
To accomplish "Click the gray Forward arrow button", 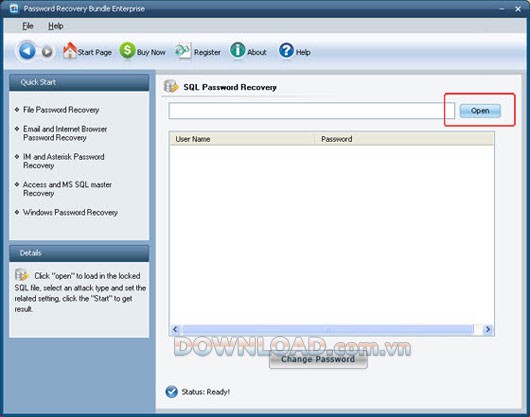I will tap(47, 52).
